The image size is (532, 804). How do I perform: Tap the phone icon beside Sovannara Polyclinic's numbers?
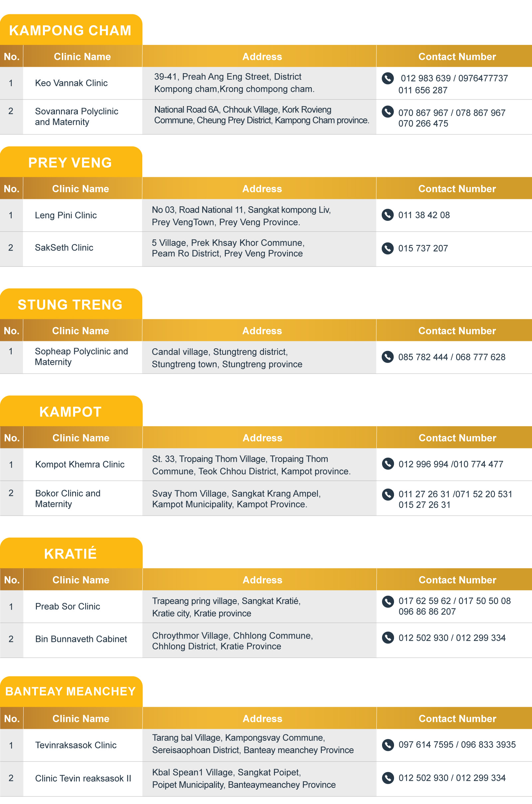(387, 112)
